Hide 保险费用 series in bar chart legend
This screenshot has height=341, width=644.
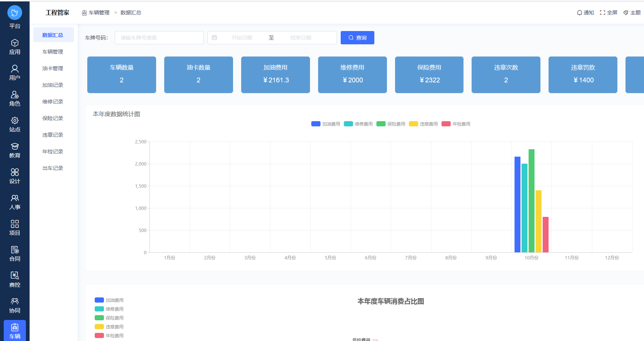click(x=391, y=124)
